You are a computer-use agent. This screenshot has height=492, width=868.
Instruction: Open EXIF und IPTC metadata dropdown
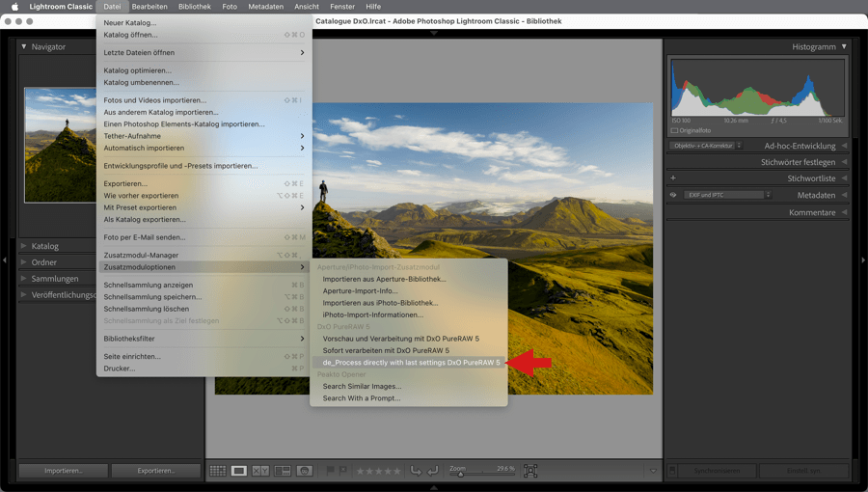728,195
